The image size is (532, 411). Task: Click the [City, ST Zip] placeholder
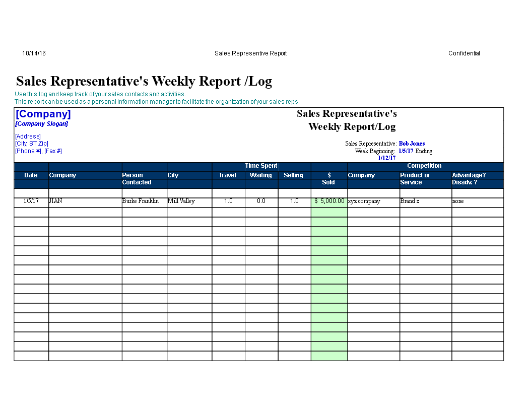pos(32,144)
